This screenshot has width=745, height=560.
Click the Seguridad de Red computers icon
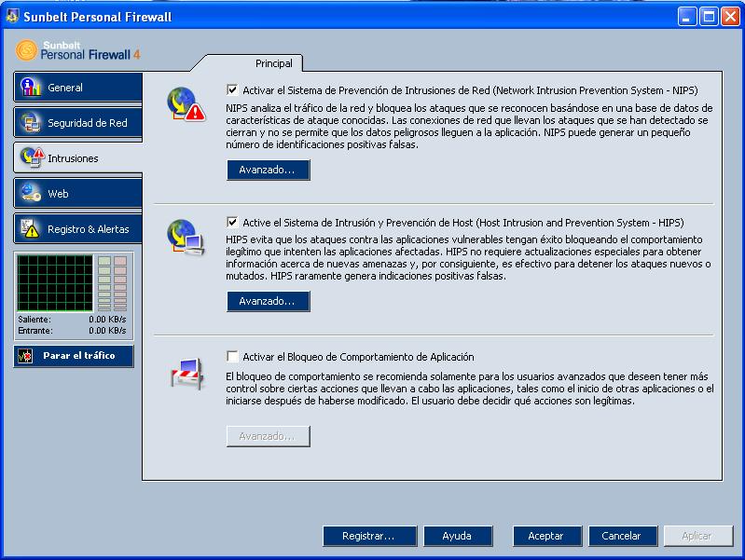click(x=32, y=122)
